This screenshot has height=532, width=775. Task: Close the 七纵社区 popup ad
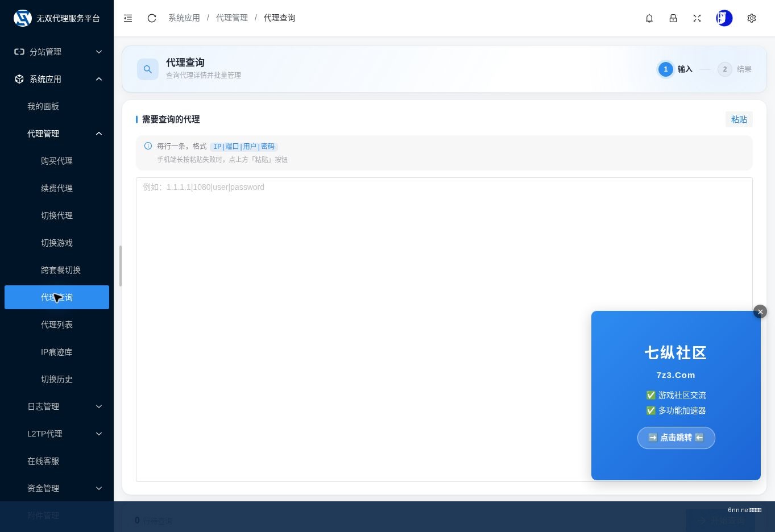point(760,311)
